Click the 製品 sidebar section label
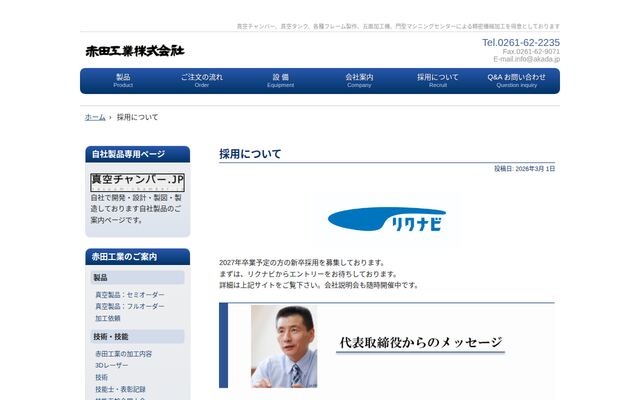 click(138, 278)
